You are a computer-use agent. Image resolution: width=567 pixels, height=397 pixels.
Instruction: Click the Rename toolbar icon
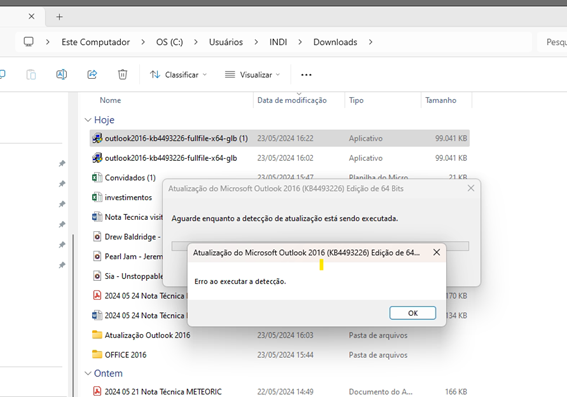(x=61, y=74)
